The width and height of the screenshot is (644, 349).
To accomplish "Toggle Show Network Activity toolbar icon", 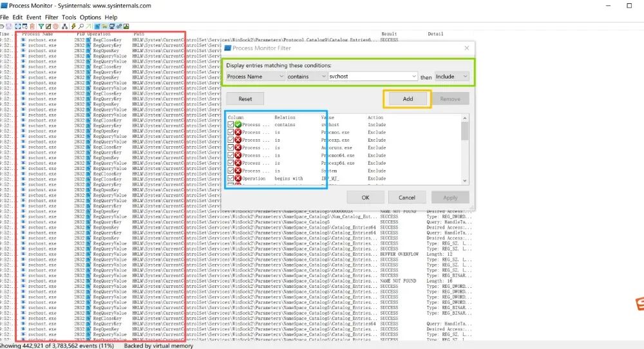I will [x=112, y=26].
